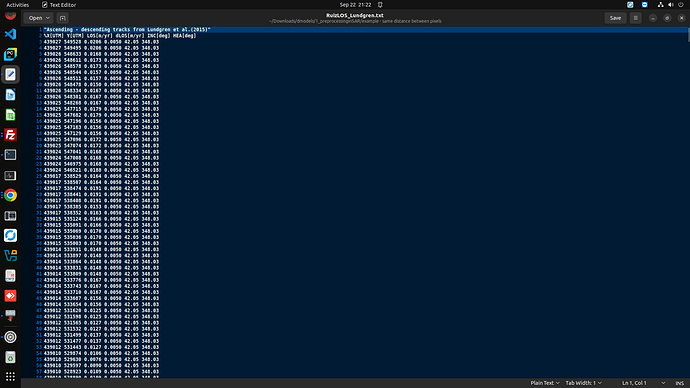Open Visual Studio Code from the dock
This screenshot has height=388, width=690.
(10, 34)
